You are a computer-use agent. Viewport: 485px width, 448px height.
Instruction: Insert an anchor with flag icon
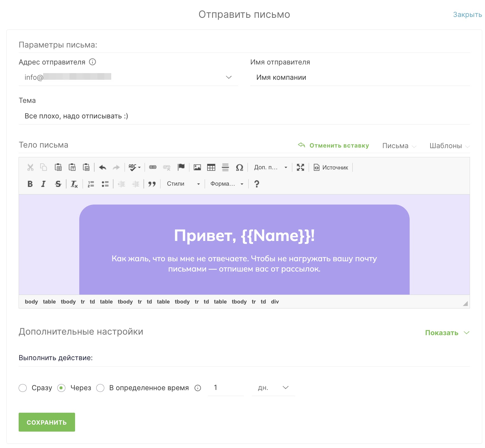(x=181, y=167)
